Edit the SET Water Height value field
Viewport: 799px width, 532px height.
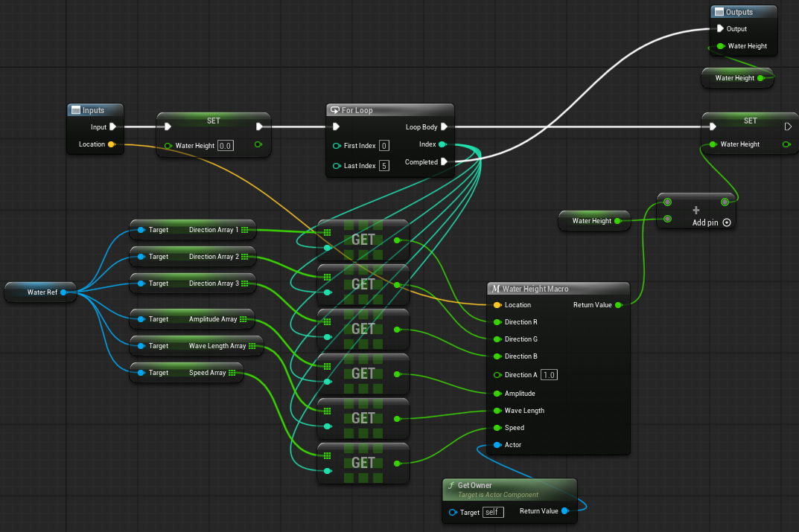225,146
